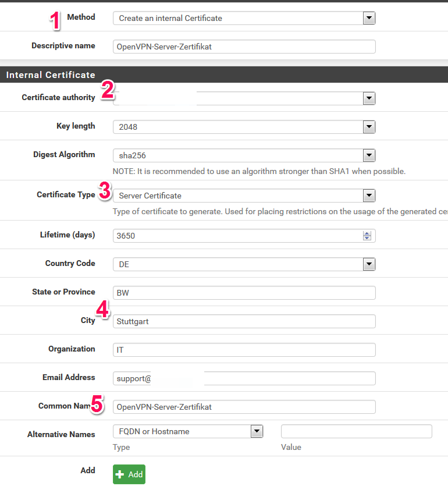448x486 pixels.
Task: Click the Alternative Names label
Action: coord(61,435)
